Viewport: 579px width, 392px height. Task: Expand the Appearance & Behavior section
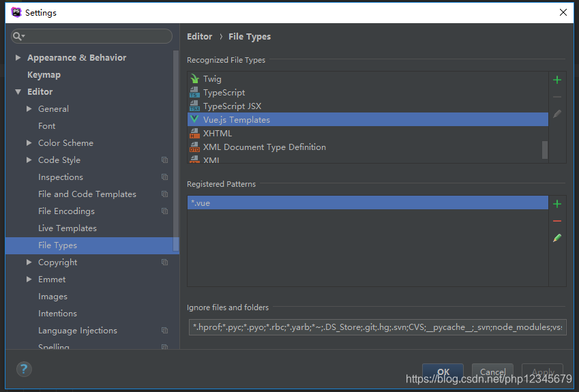(18, 57)
